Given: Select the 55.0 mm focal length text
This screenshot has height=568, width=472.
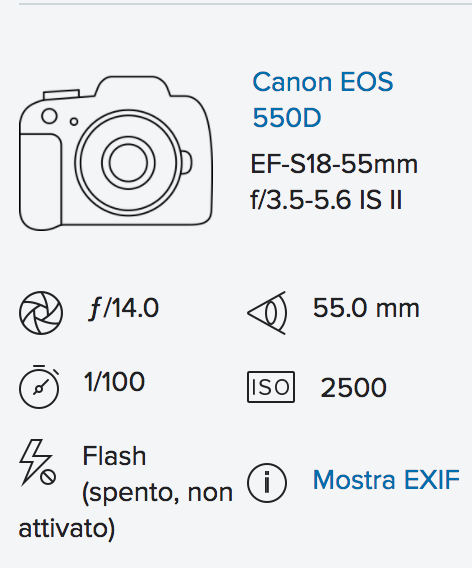Looking at the screenshot, I should click(366, 308).
